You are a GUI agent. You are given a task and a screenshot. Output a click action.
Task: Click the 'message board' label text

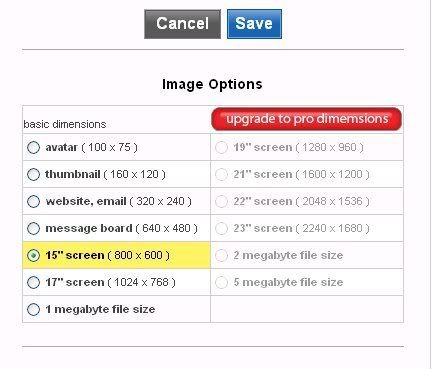coord(89,228)
